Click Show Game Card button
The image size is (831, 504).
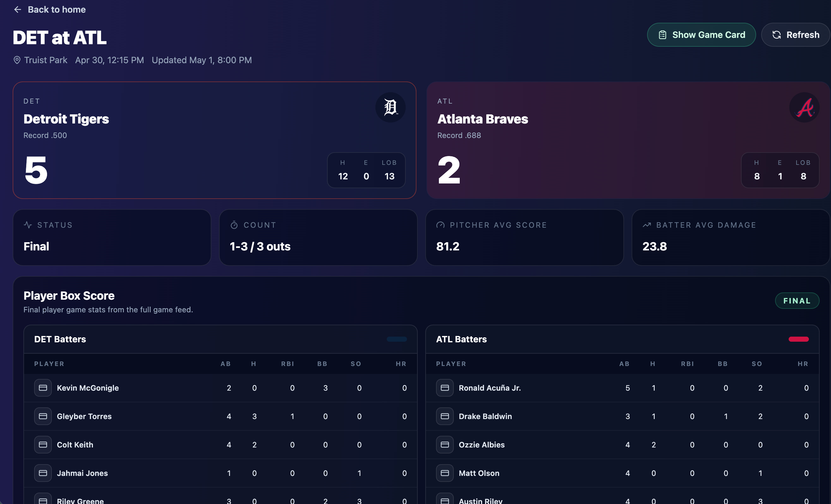pyautogui.click(x=701, y=35)
